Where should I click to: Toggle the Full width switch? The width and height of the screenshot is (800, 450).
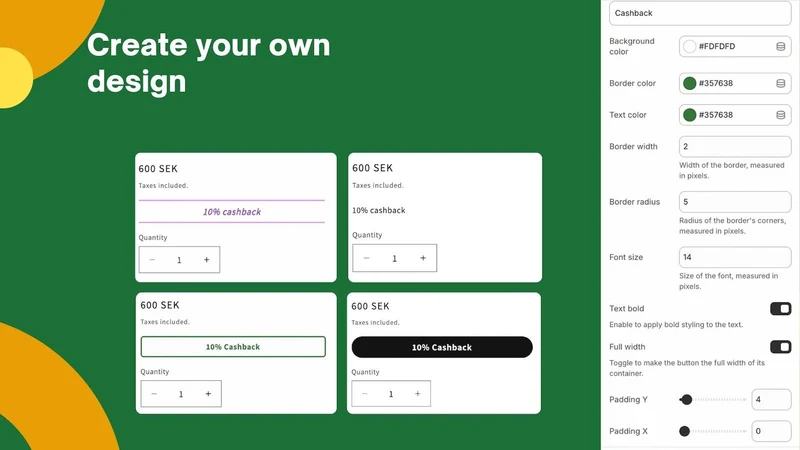pos(780,347)
